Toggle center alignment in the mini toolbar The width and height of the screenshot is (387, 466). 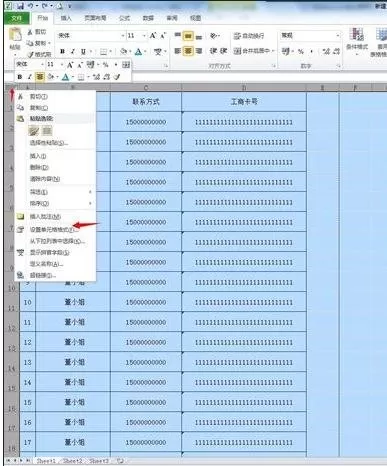[40, 77]
